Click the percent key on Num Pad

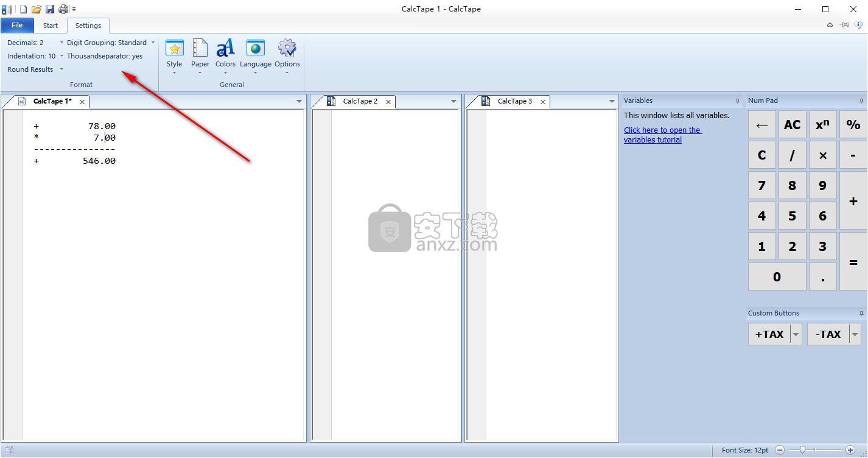pyautogui.click(x=853, y=124)
